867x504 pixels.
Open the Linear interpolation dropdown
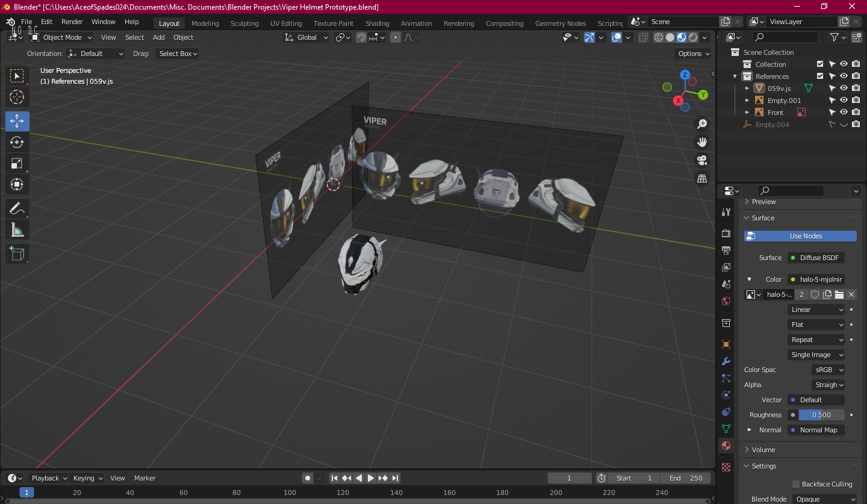(x=816, y=310)
